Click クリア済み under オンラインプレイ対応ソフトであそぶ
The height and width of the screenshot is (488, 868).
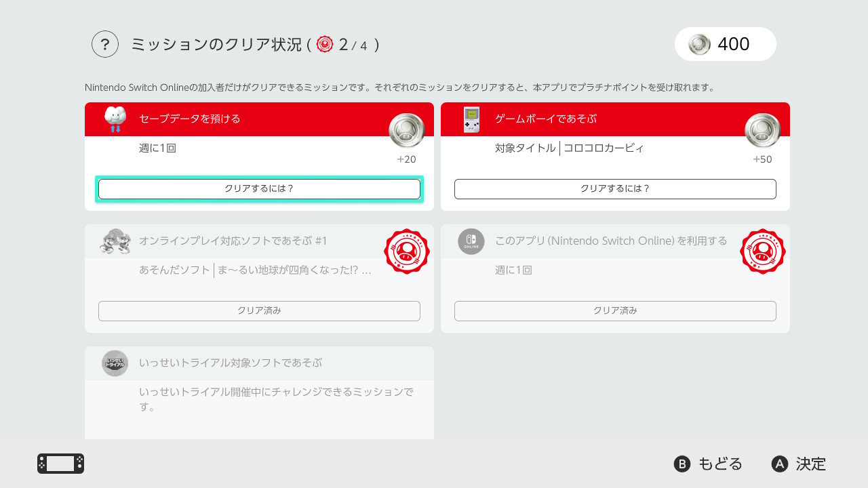coord(259,311)
